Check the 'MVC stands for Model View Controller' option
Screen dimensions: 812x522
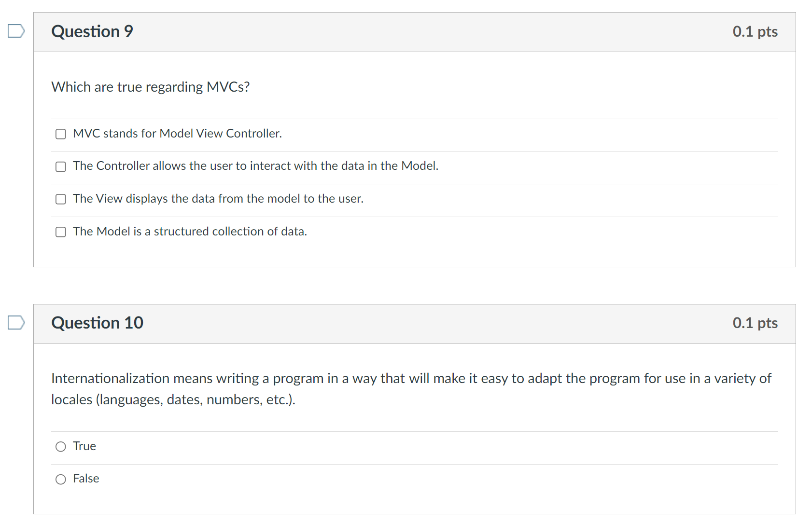pyautogui.click(x=60, y=134)
